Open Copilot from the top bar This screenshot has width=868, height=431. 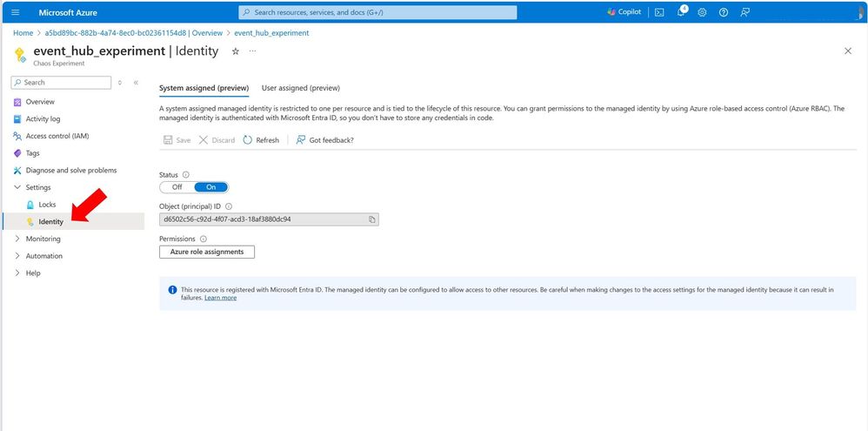(624, 12)
